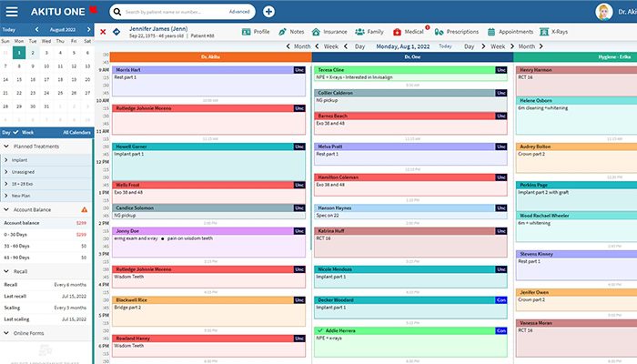Screen dimensions: 637x364
Task: Toggle Unc status on Jonny Doe appointment
Action: 299,231
